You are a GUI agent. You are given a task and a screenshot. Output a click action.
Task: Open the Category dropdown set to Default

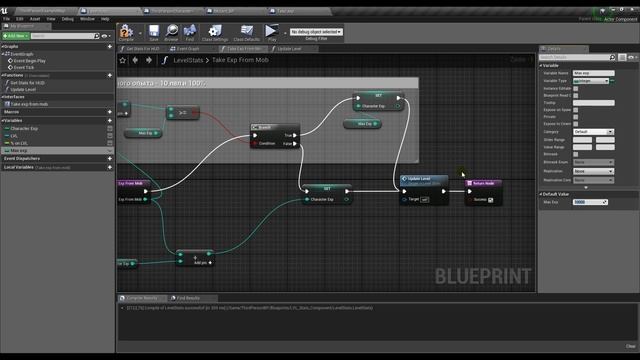(x=593, y=132)
